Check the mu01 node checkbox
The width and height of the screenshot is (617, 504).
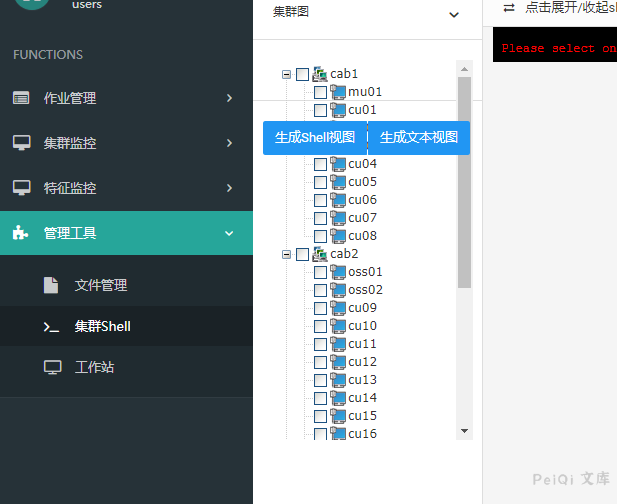click(320, 92)
